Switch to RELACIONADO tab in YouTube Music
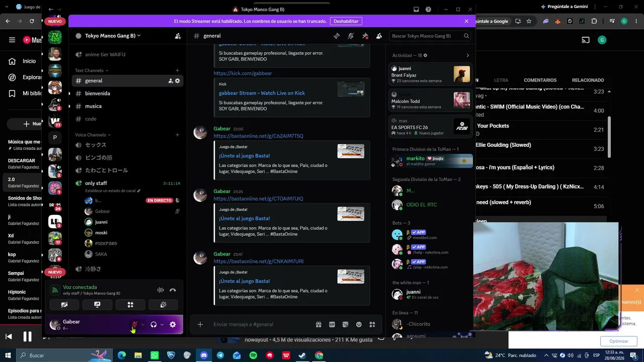 (x=588, y=80)
